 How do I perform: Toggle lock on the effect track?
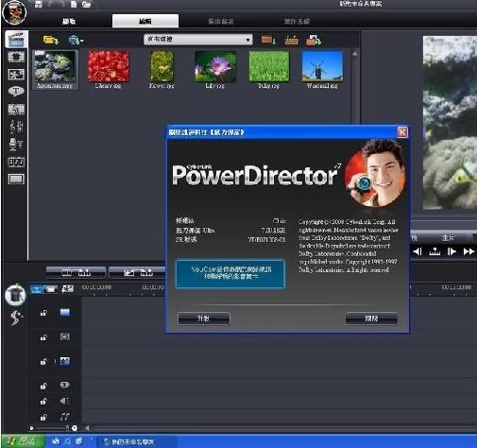pyautogui.click(x=43, y=337)
